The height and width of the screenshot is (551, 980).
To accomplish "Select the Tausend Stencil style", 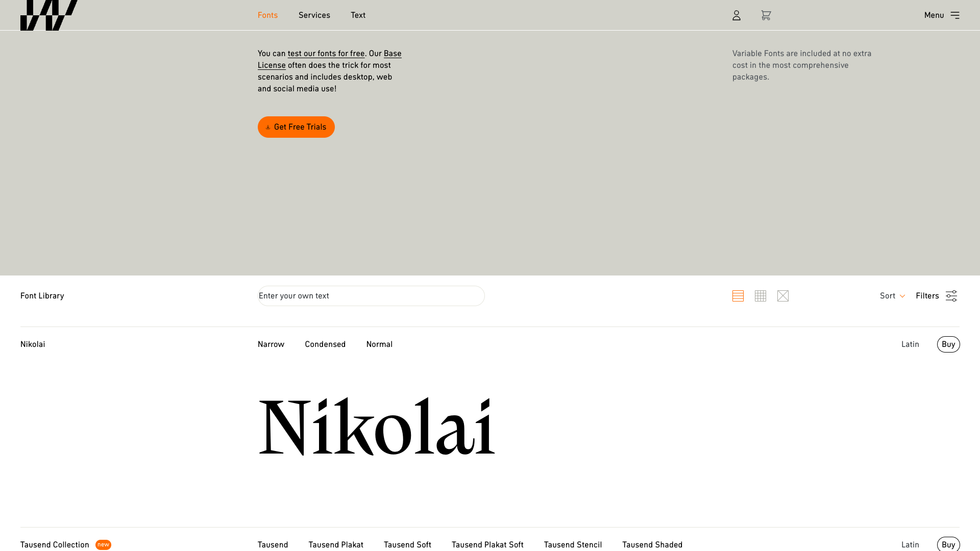I will pos(573,545).
